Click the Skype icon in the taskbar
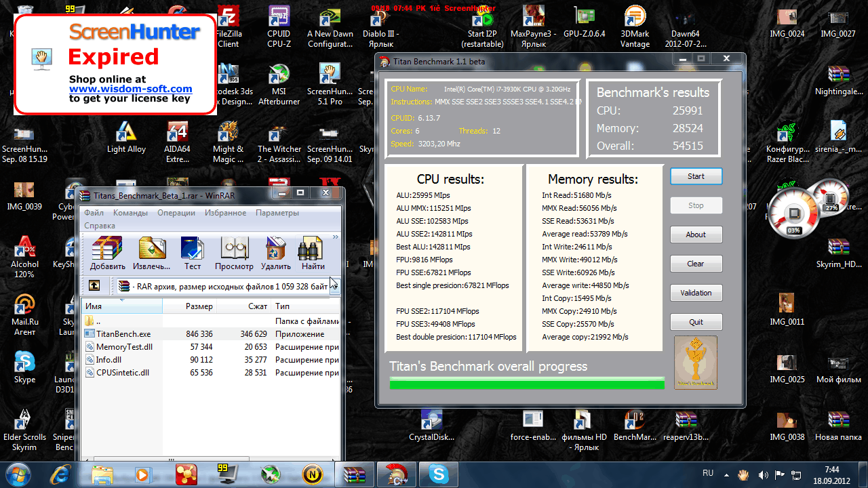 (x=439, y=474)
